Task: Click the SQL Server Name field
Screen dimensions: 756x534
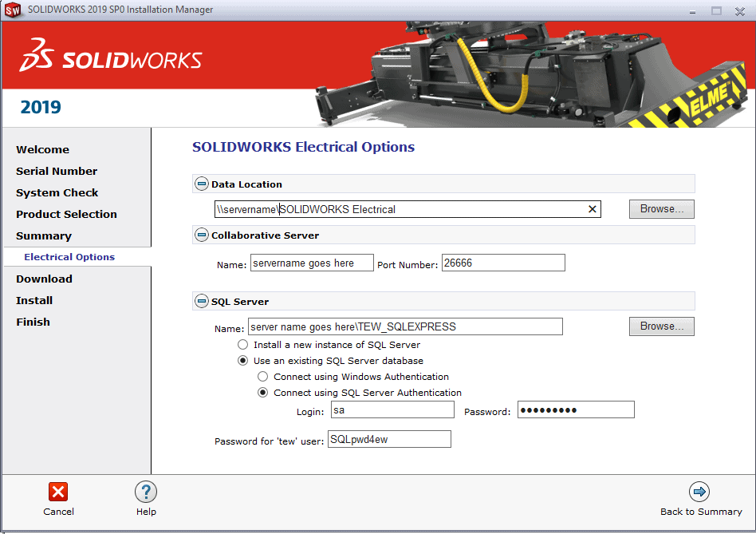Action: tap(405, 326)
